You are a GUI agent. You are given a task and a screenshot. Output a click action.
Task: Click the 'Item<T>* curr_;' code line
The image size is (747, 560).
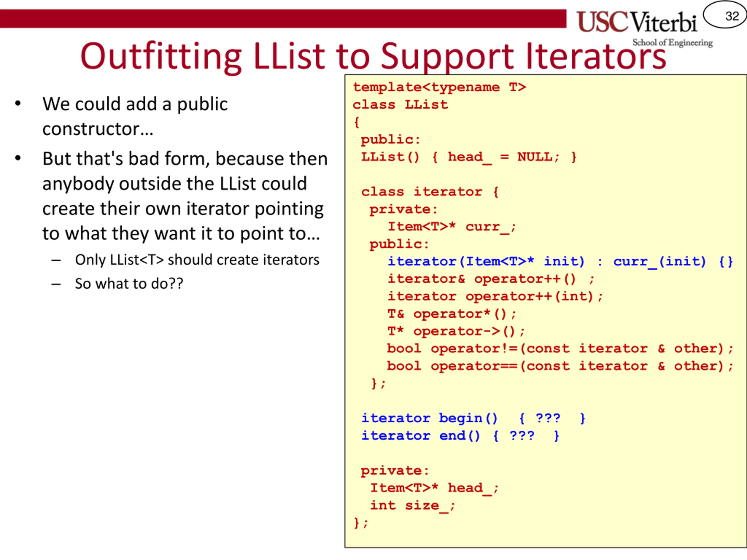coord(451,227)
